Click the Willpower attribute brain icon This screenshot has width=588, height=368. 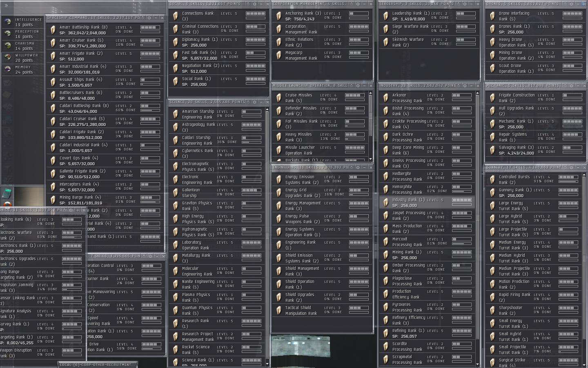[x=7, y=57]
